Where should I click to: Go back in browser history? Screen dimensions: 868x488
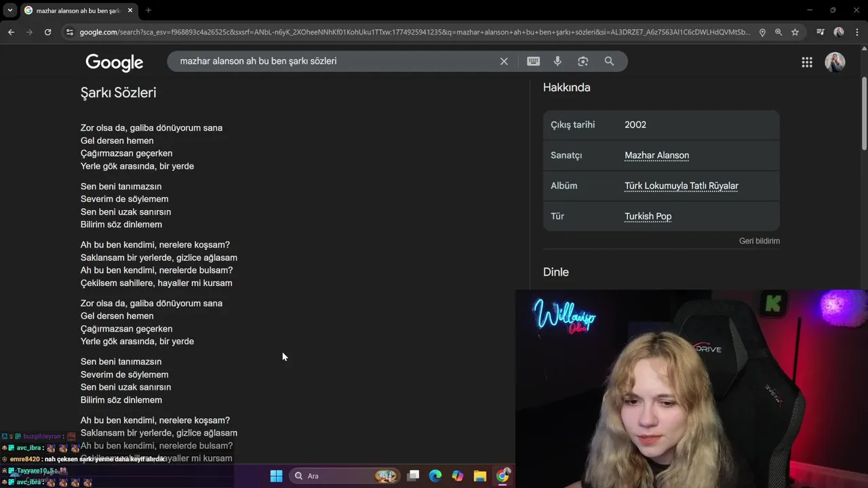[x=11, y=32]
